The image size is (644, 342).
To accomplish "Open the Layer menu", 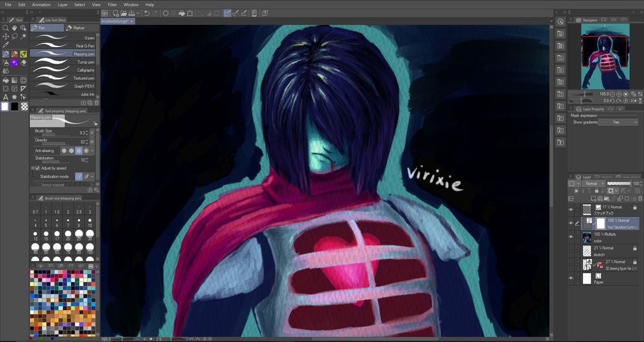I will coord(63,5).
